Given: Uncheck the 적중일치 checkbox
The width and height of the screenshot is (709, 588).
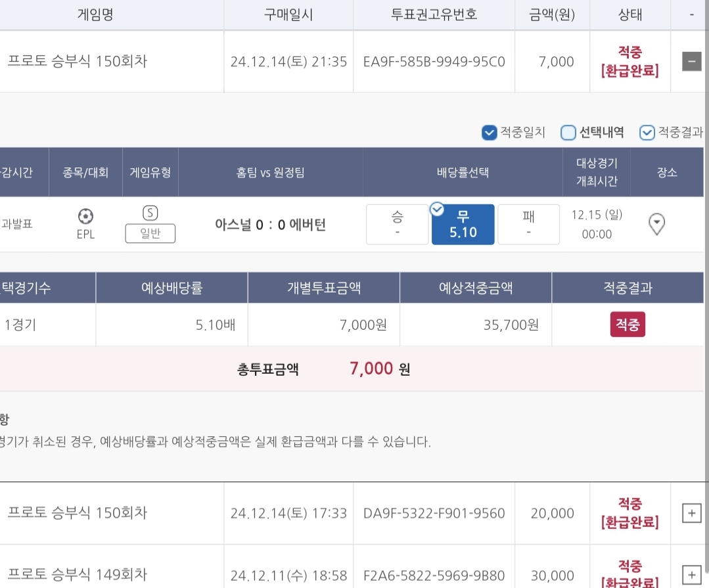Looking at the screenshot, I should click(489, 133).
